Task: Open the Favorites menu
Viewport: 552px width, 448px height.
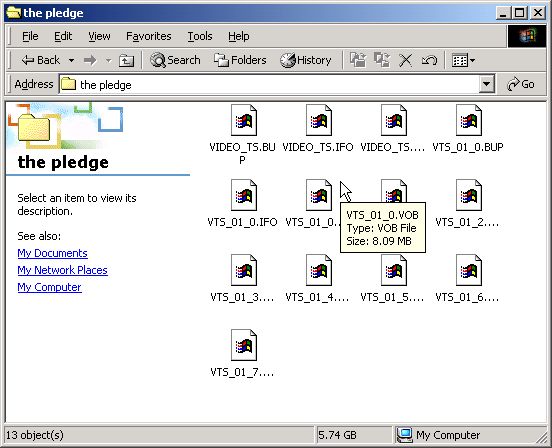Action: (149, 36)
